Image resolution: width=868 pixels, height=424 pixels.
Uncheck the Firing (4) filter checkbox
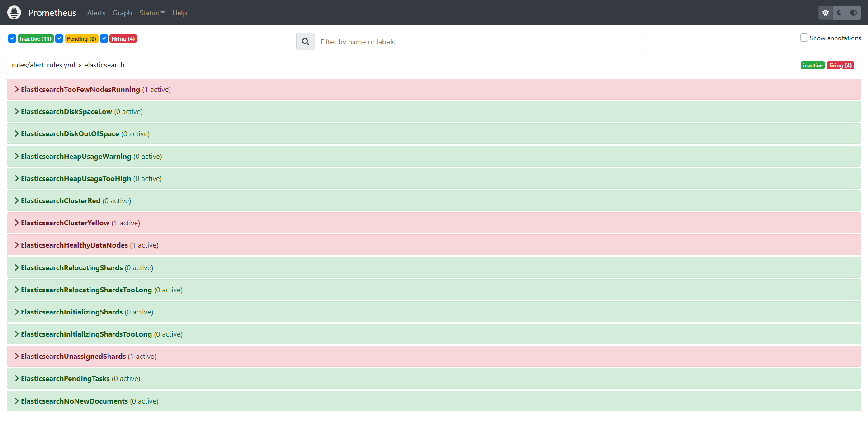104,38
